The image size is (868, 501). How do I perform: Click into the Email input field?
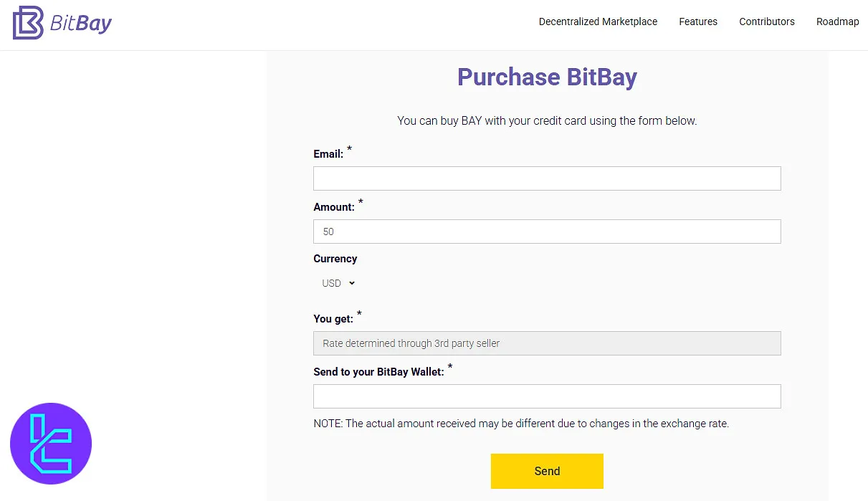point(547,178)
